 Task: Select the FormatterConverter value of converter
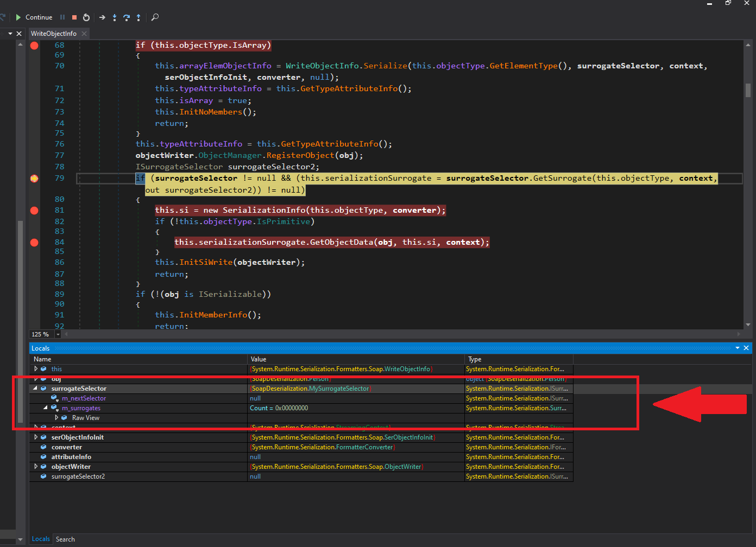tap(356, 447)
